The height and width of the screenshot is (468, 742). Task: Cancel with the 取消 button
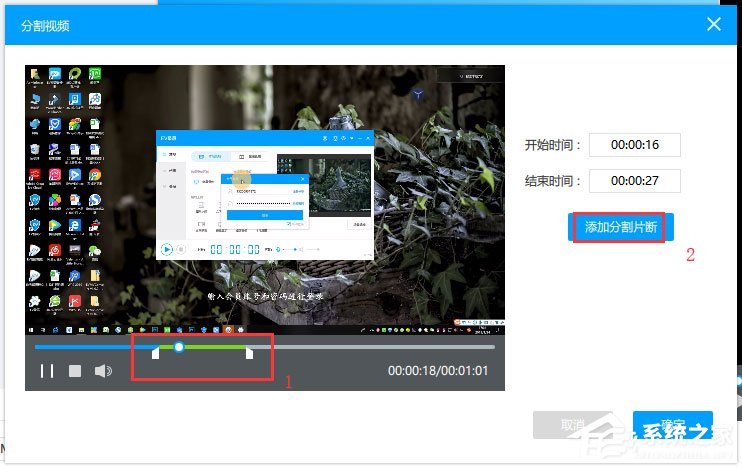pyautogui.click(x=573, y=425)
